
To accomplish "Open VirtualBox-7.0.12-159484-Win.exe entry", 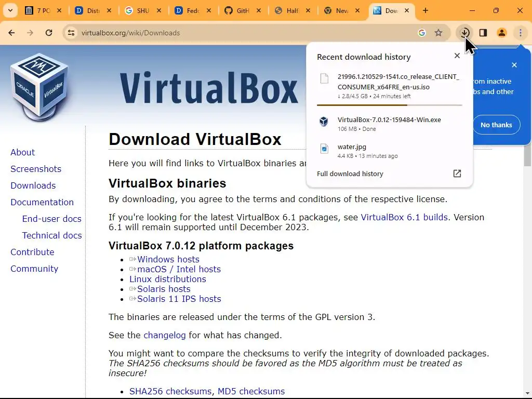I will pos(390,124).
